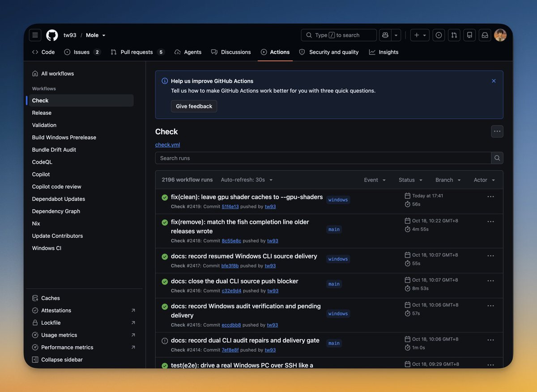Screen dimensions: 537x392
Task: Click the Give feedback button
Action: 194,106
